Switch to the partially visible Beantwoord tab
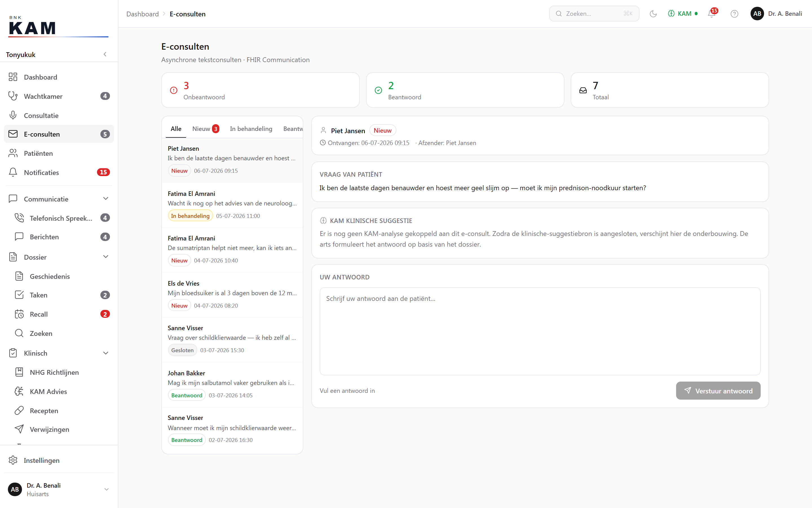Image resolution: width=812 pixels, height=508 pixels. tap(293, 129)
